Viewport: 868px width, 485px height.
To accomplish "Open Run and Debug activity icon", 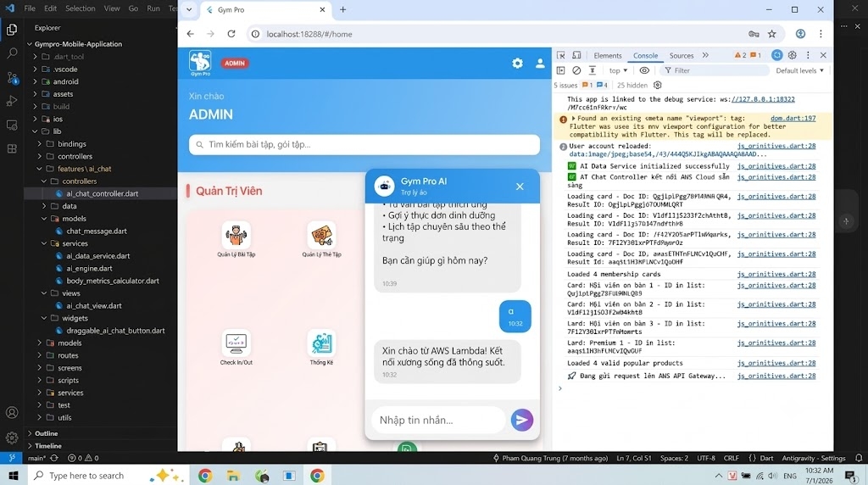I will pos(12,101).
